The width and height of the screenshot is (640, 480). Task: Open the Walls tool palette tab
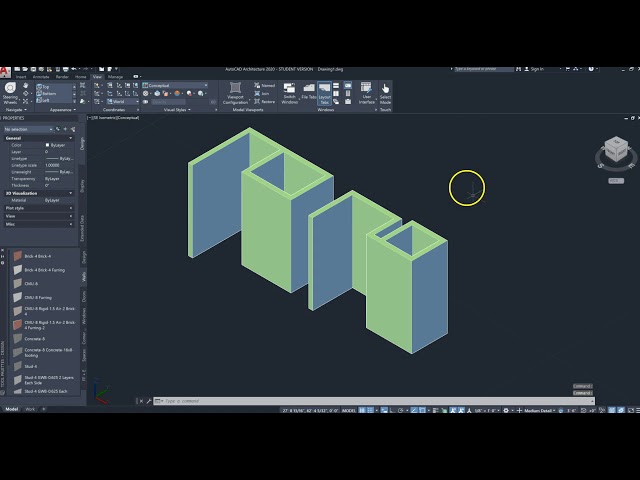[x=84, y=276]
